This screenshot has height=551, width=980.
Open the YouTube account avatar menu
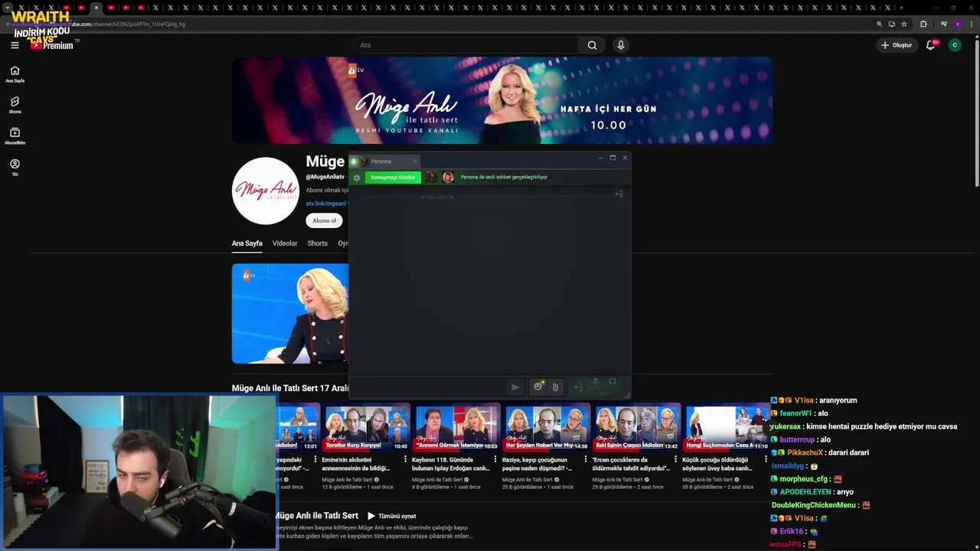click(954, 45)
